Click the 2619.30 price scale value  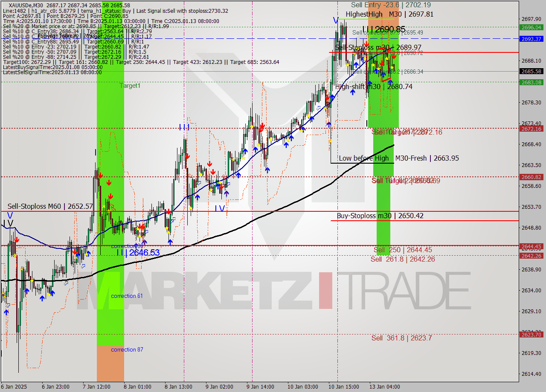click(x=531, y=353)
